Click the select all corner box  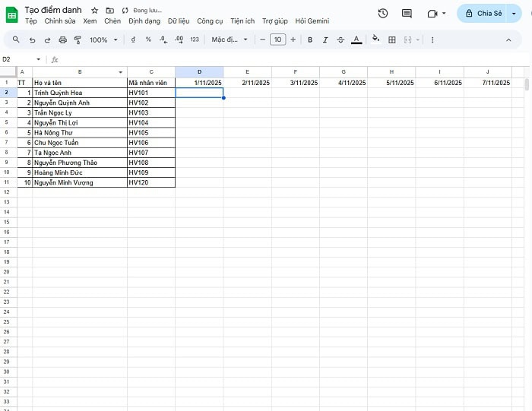tap(8, 72)
